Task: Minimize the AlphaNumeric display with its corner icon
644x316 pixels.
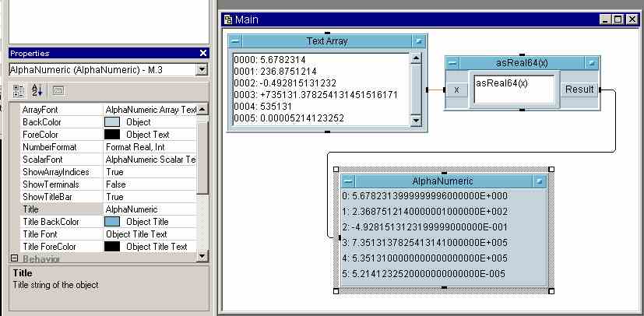Action: click(x=538, y=181)
